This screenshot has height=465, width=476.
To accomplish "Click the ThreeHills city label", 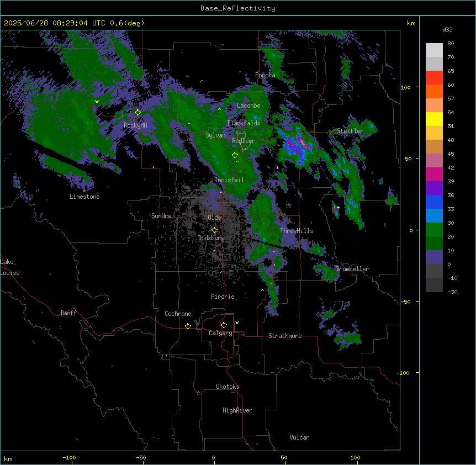I will (x=297, y=231).
